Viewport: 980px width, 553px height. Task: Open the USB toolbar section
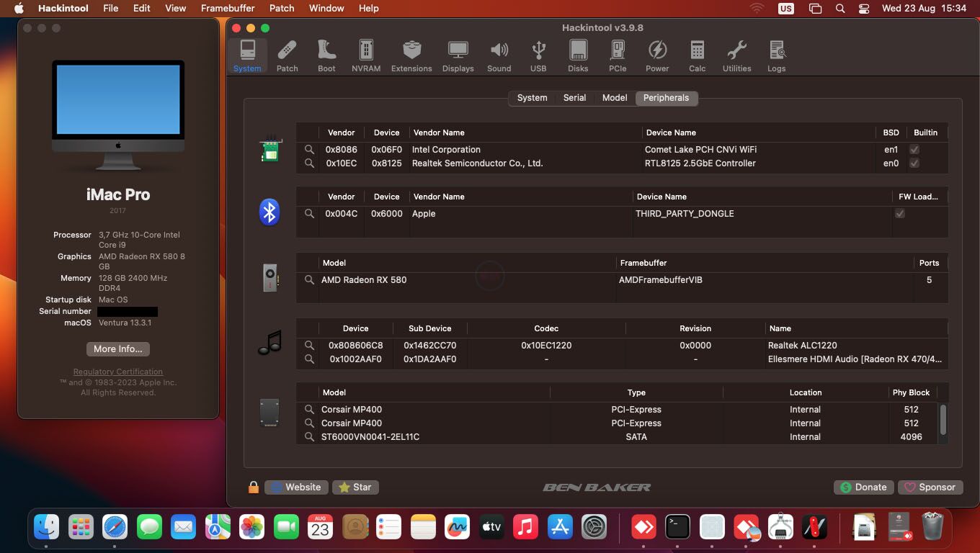click(538, 56)
